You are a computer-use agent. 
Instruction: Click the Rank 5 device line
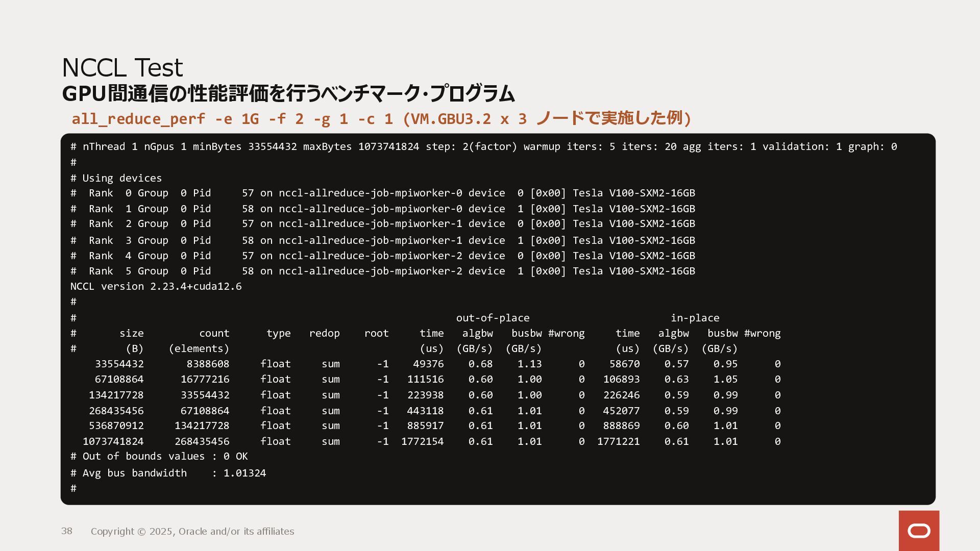click(x=383, y=271)
